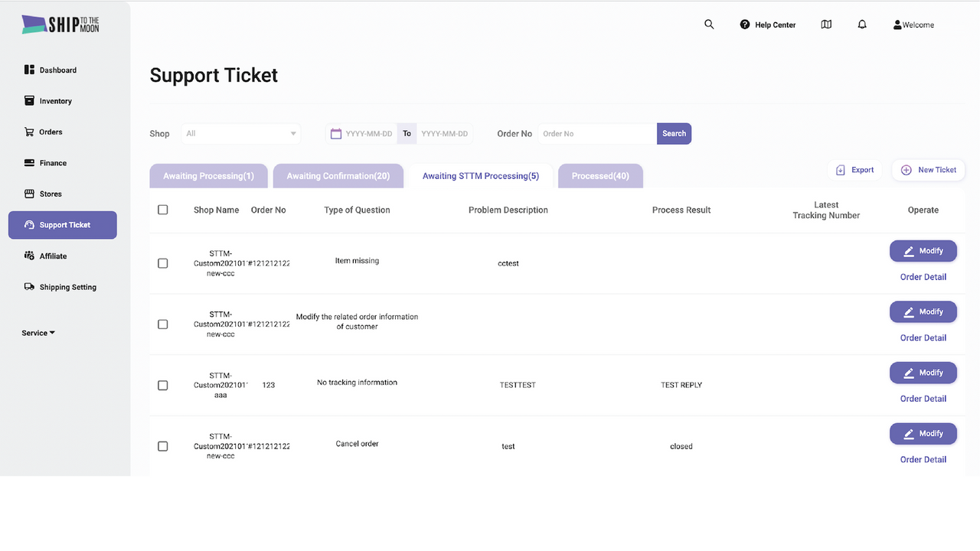Click the search magnifier icon
Image resolution: width=980 pixels, height=551 pixels.
pyautogui.click(x=709, y=24)
